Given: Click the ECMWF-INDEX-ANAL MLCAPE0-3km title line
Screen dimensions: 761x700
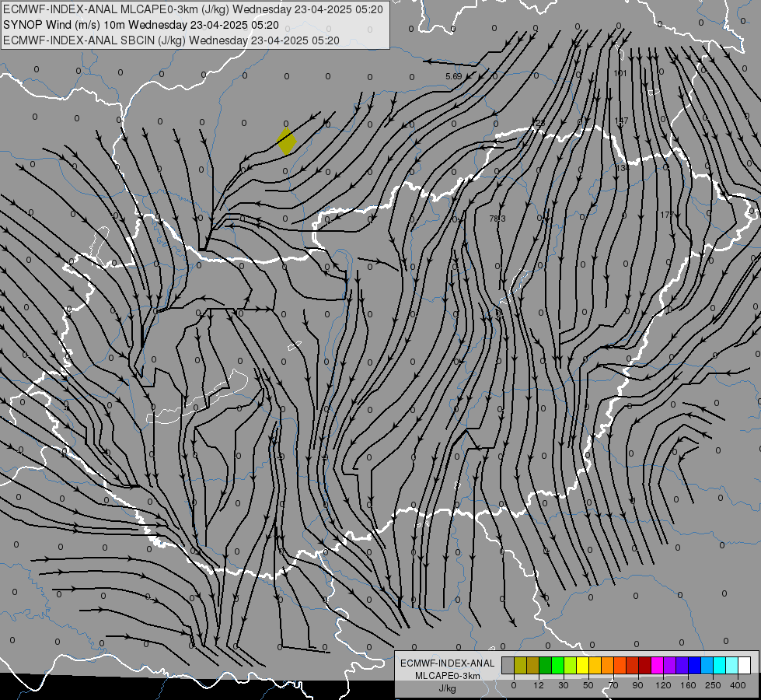Looking at the screenshot, I should click(x=193, y=9).
